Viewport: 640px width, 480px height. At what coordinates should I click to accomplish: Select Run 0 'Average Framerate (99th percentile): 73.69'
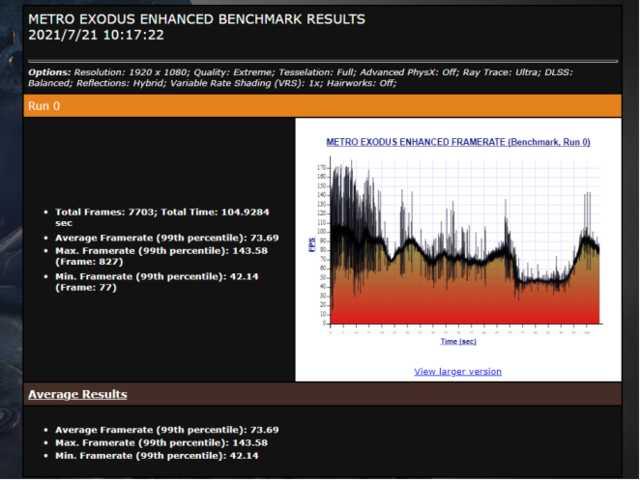[x=167, y=238]
